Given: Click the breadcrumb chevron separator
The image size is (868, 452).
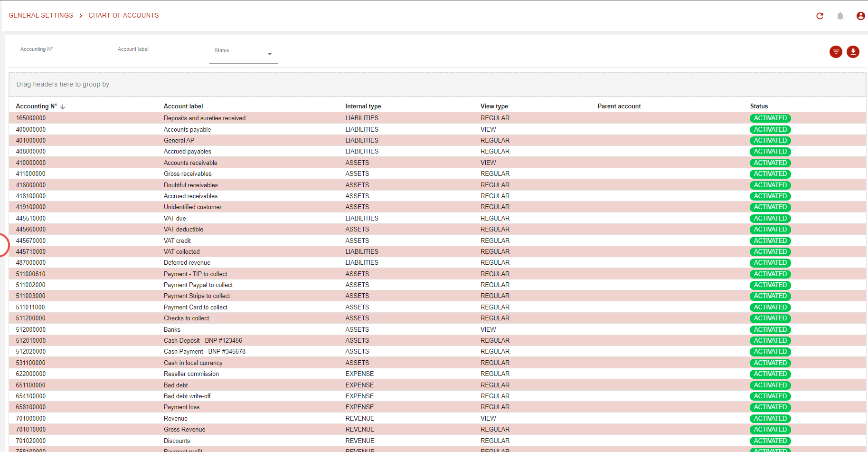Looking at the screenshot, I should click(81, 16).
